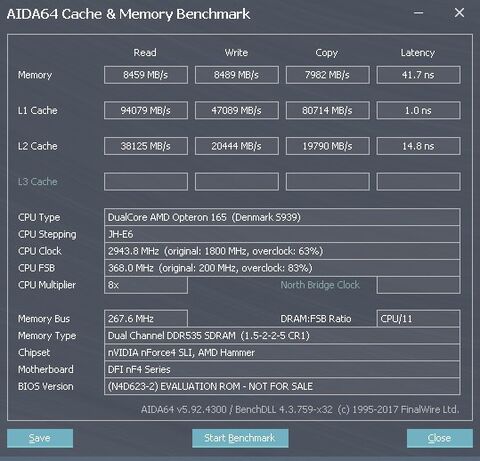Select CPU Type DualCore AMD Opteron 165

tap(282, 217)
